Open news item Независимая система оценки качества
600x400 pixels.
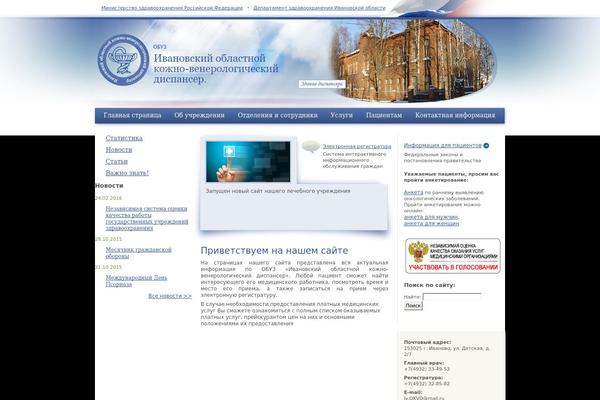(147, 218)
